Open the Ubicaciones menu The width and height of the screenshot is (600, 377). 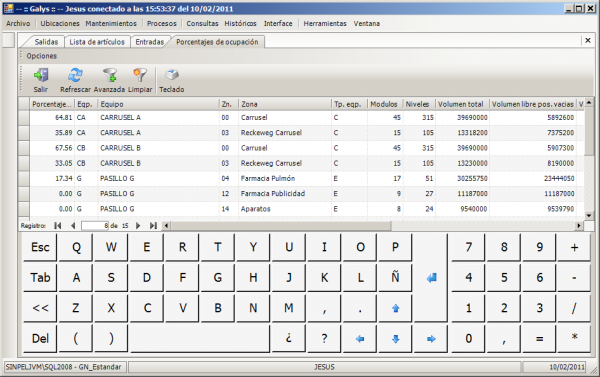click(60, 23)
